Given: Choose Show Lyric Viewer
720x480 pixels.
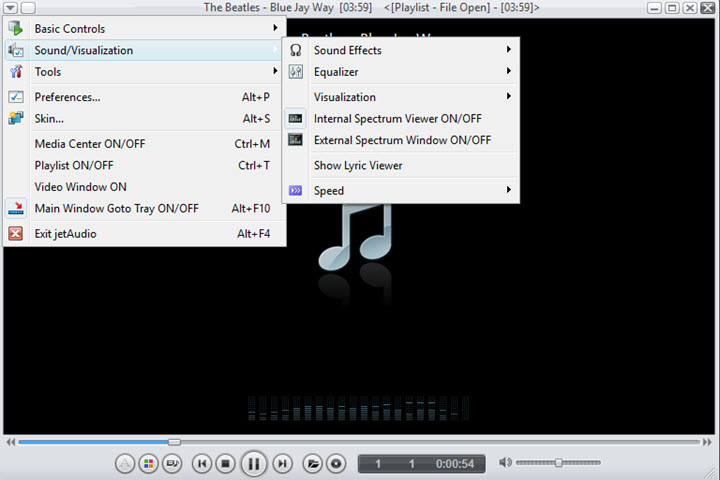Looking at the screenshot, I should [x=401, y=165].
